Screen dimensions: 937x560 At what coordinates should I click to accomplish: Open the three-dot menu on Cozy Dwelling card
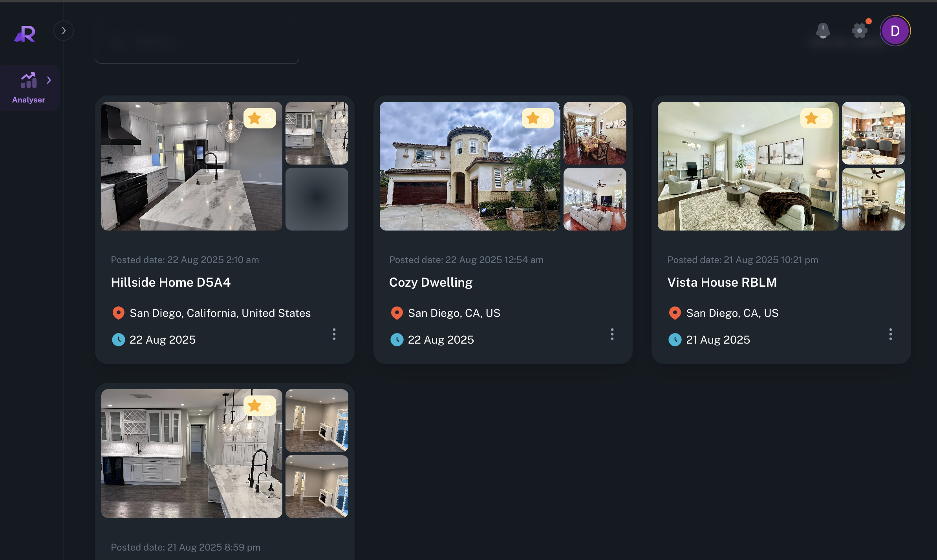[612, 334]
